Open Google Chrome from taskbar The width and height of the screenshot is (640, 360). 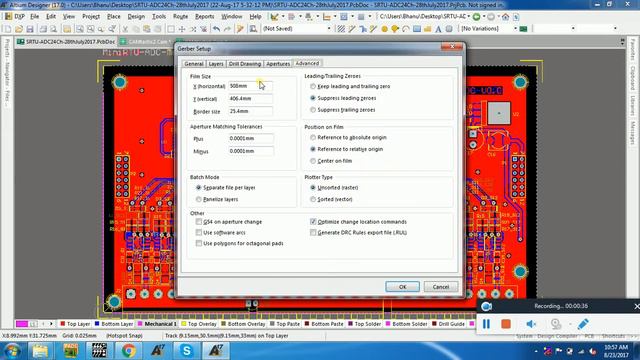(128, 351)
